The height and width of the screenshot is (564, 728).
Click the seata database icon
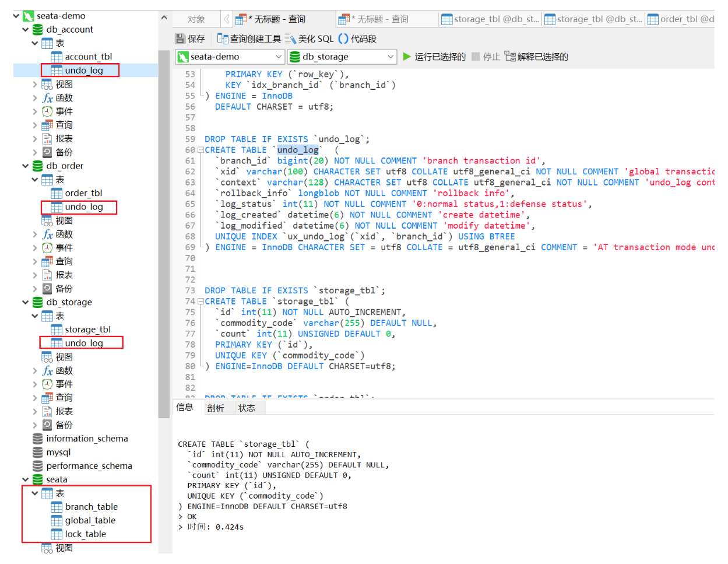pyautogui.click(x=37, y=479)
